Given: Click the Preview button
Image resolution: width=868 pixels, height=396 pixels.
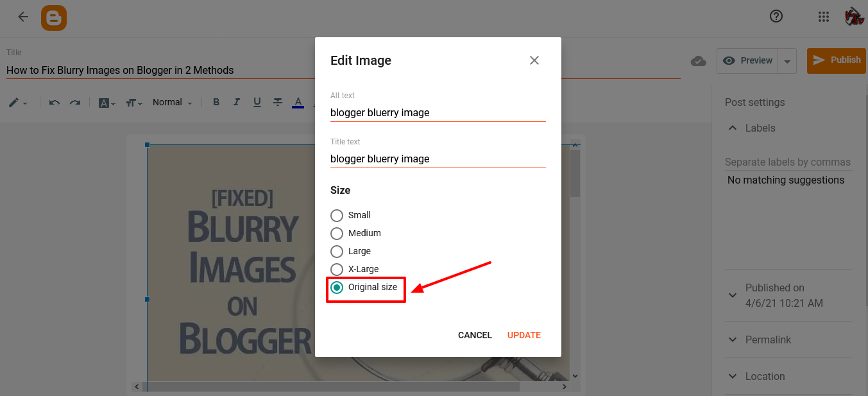Looking at the screenshot, I should (747, 61).
